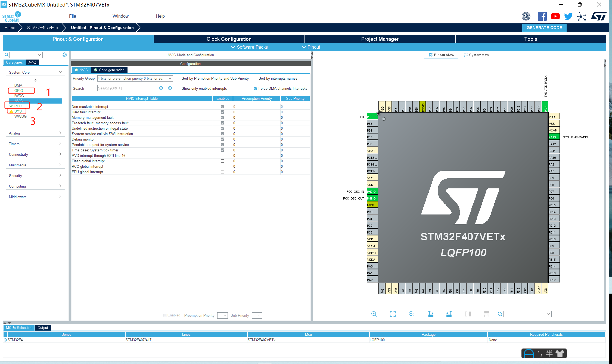Go to the Home breadcrumb link
The height and width of the screenshot is (364, 612).
10,27
